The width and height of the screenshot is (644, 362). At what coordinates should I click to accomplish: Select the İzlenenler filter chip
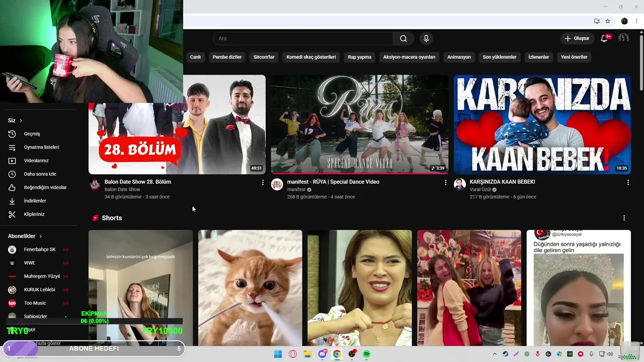(x=538, y=57)
